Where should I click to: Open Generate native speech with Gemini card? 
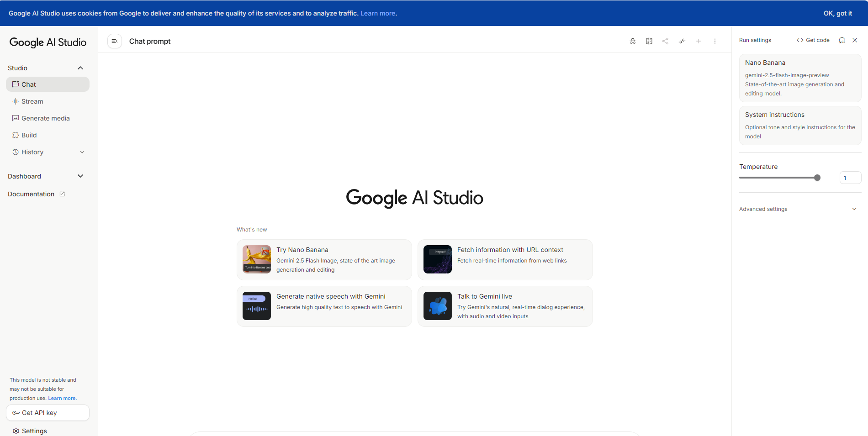click(324, 306)
